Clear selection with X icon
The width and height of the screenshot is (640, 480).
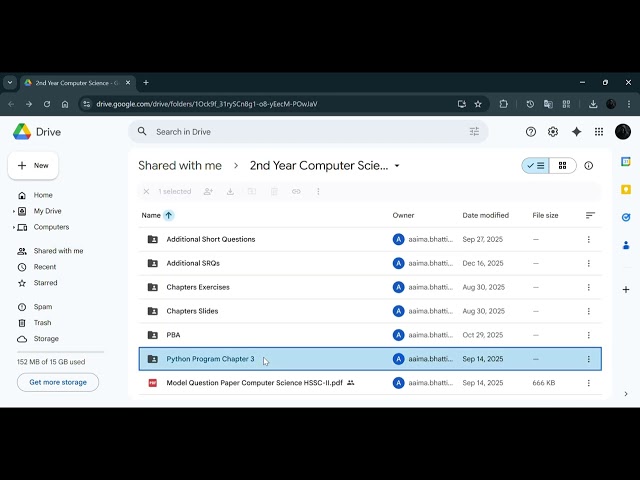tap(146, 191)
